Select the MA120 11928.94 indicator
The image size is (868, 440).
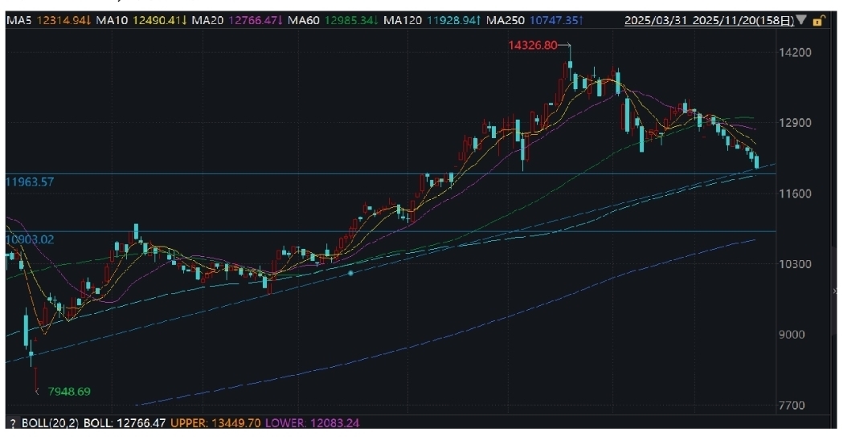(x=432, y=20)
